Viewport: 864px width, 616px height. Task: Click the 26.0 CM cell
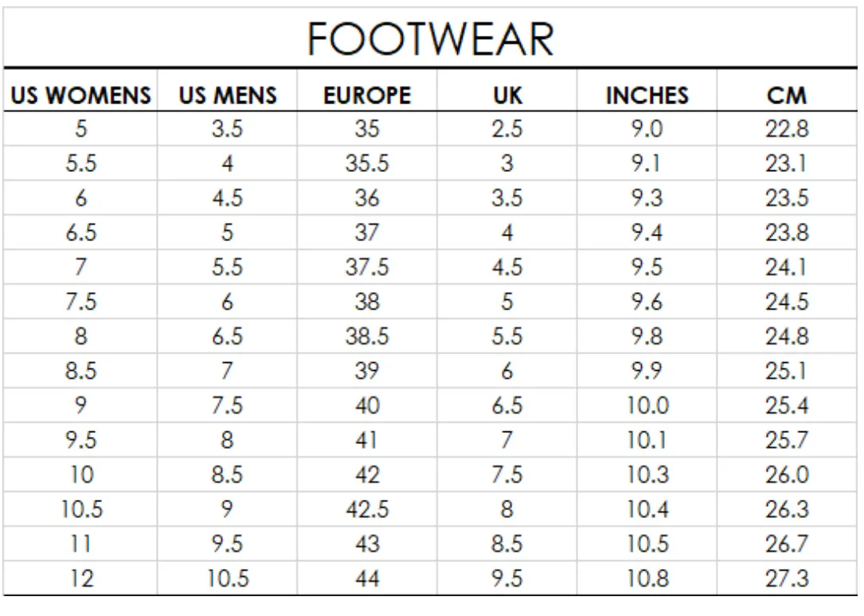pyautogui.click(x=787, y=474)
